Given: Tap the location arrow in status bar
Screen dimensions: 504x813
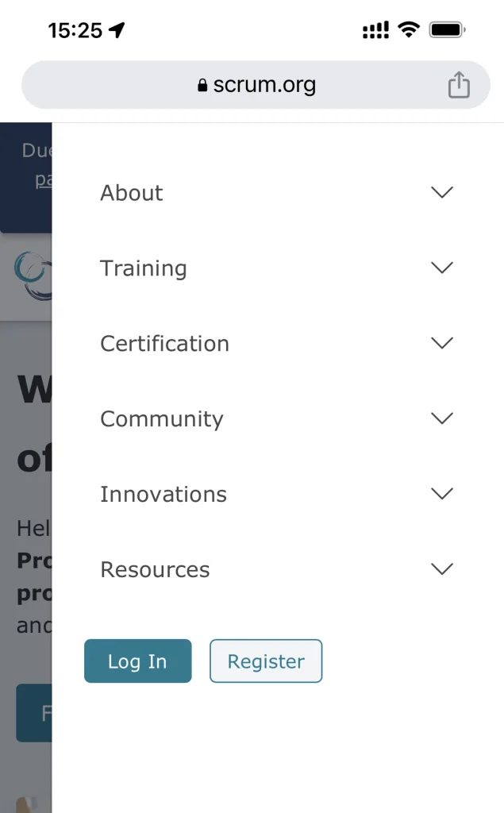Looking at the screenshot, I should 117,30.
